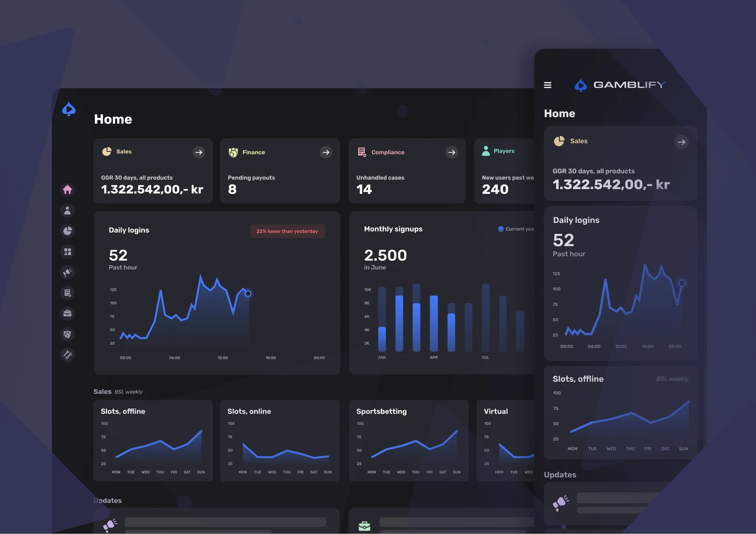Open Compliance card arrow button
Viewport: 756px width, 534px height.
click(x=452, y=152)
